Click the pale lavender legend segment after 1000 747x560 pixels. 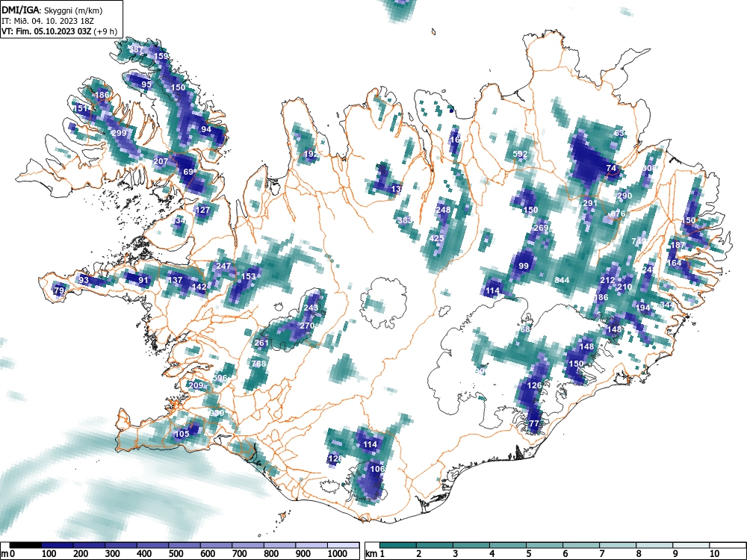pos(344,545)
